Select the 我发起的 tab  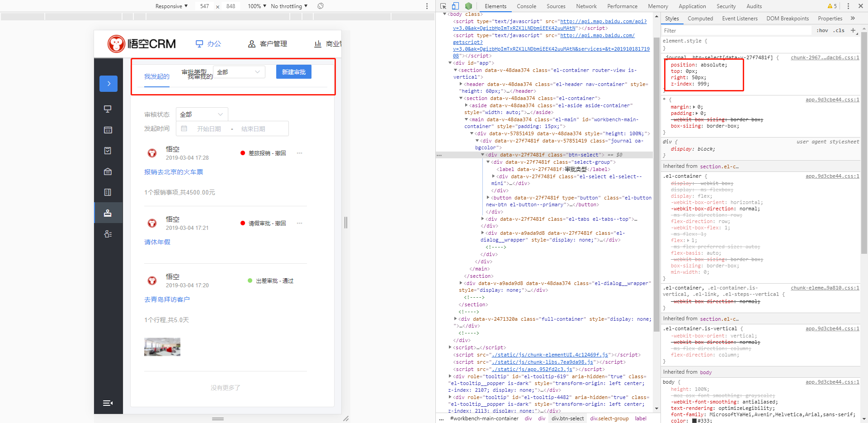(x=157, y=76)
